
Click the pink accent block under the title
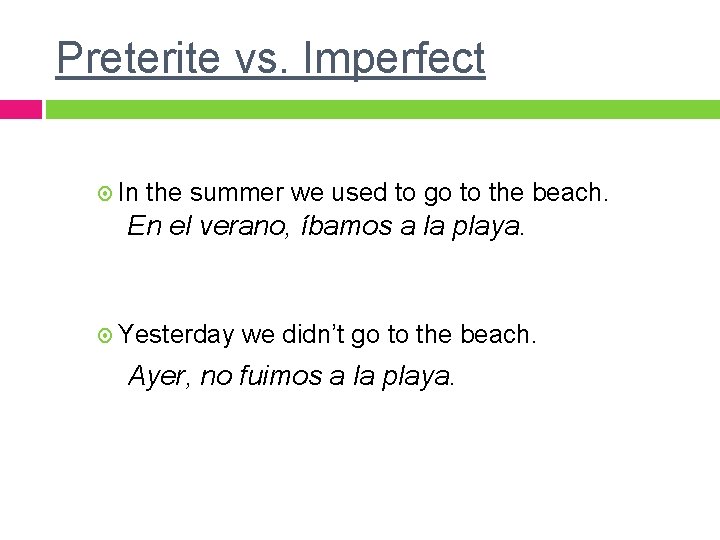(20, 109)
